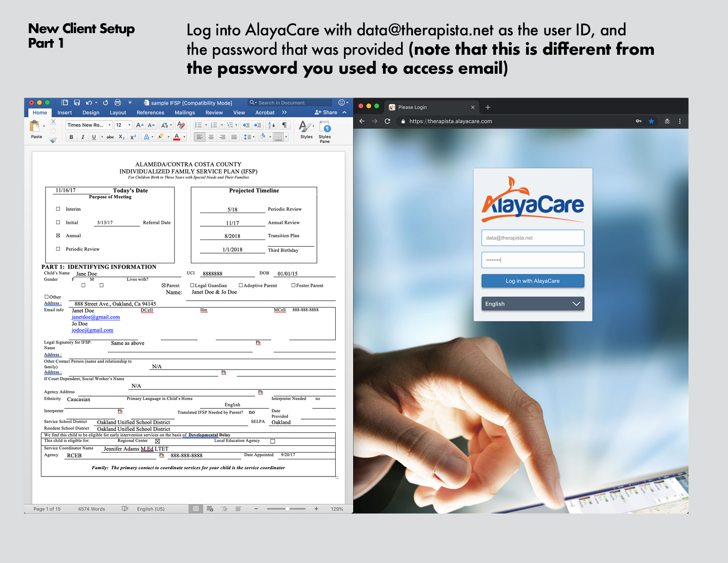Open the underline style dropdown arrow

(x=102, y=137)
